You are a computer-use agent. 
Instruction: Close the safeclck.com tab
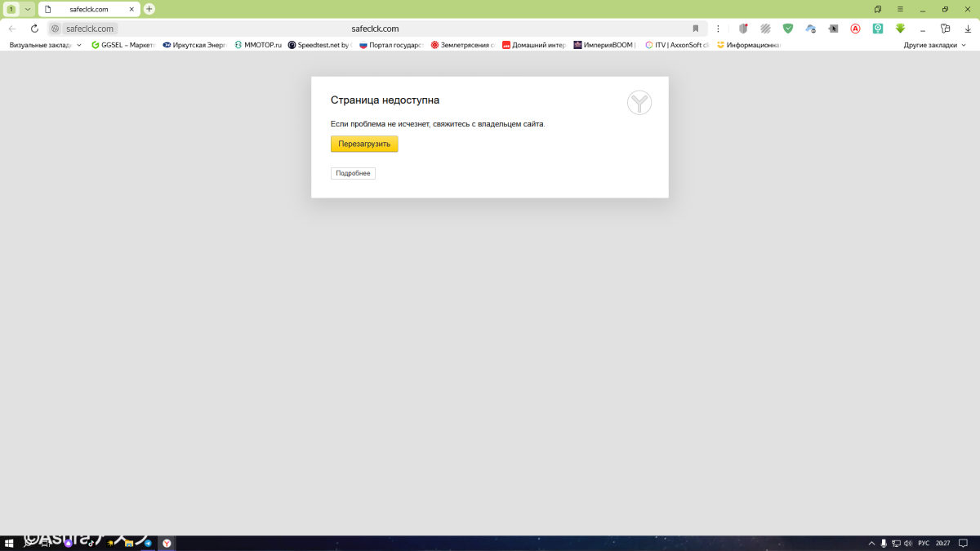(131, 9)
